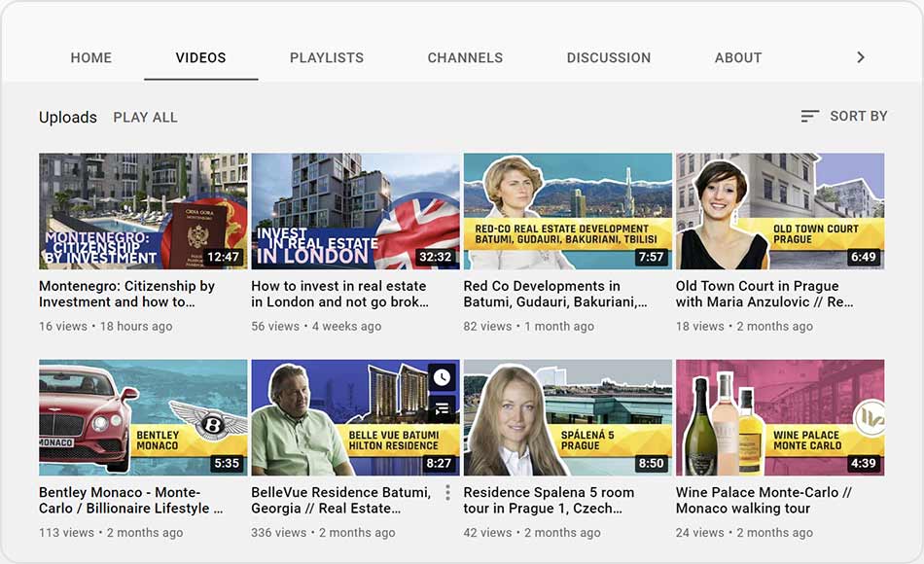Play the Red-Co Real Estate Development thumbnail
924x564 pixels.
[x=567, y=211]
